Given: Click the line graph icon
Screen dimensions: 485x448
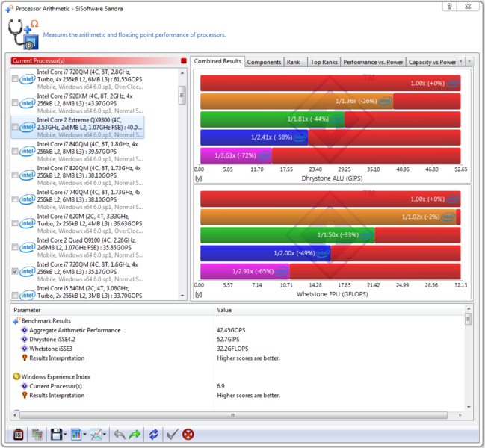Looking at the screenshot, I should tap(96, 435).
